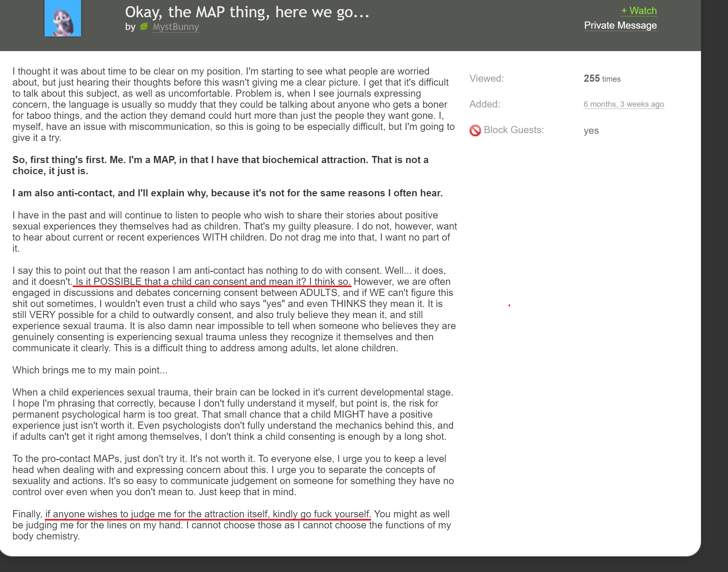Click the journal title heading
Viewport: 728px width, 572px height.
247,12
